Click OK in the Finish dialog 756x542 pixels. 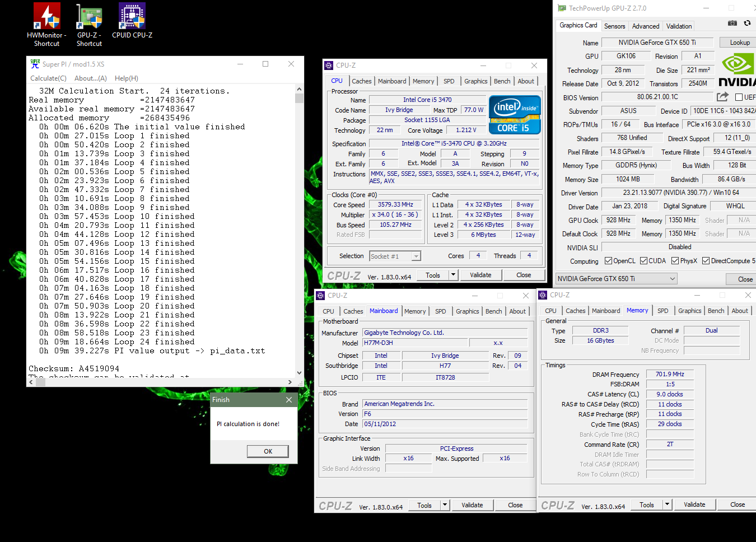[x=268, y=451]
